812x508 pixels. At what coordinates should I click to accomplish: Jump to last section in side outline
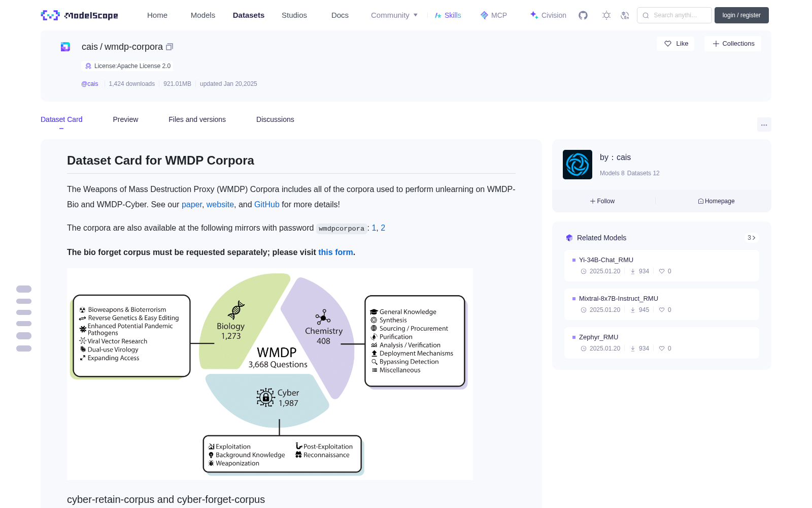pos(24,348)
